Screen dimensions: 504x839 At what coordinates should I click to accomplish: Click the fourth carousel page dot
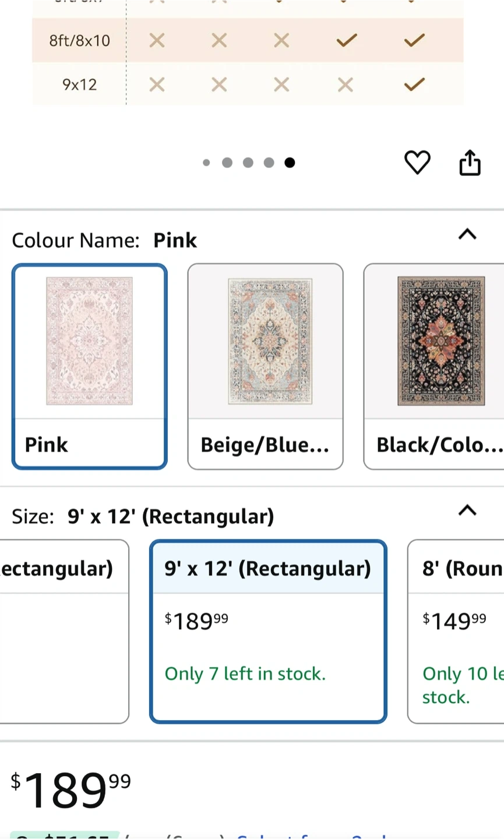click(x=269, y=163)
